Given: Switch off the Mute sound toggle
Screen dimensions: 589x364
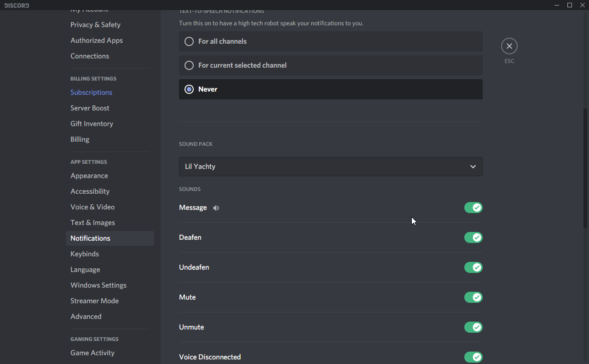Looking at the screenshot, I should click(473, 297).
